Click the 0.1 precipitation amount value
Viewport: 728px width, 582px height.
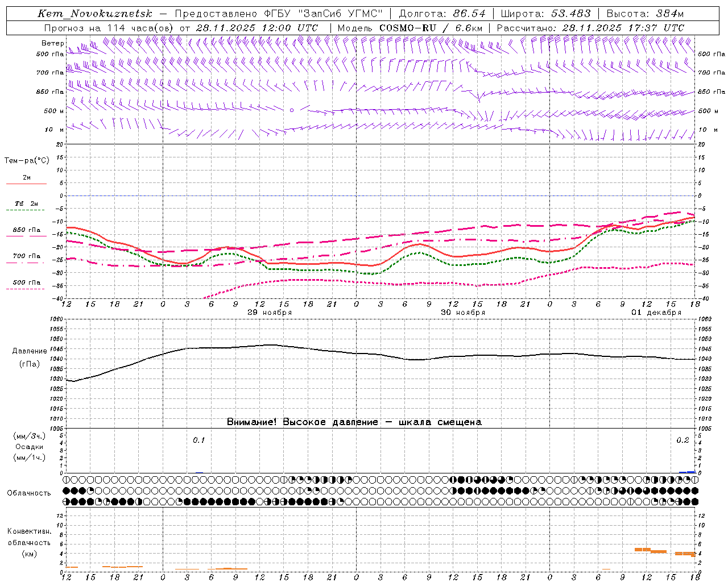point(198,440)
